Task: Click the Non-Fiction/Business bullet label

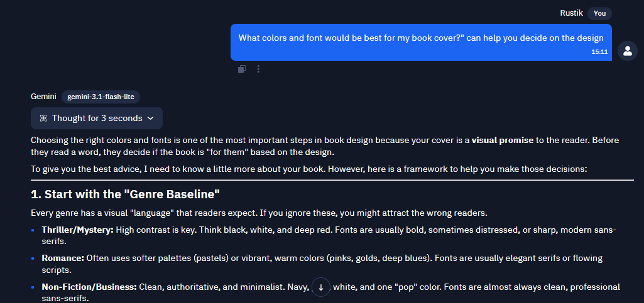Action: (x=89, y=287)
